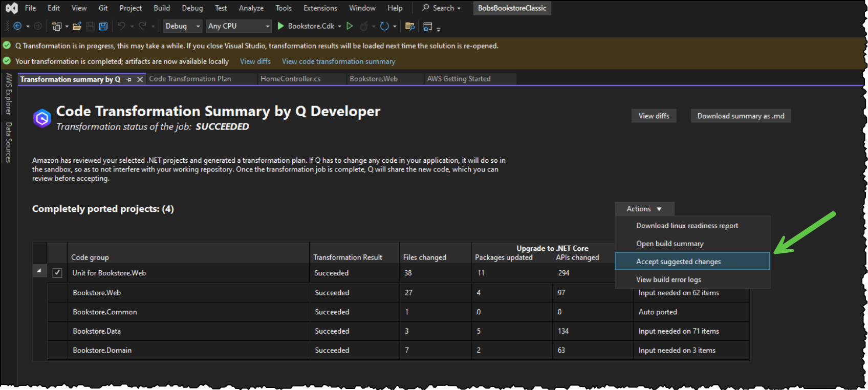
Task: Open the File menu
Action: pyautogui.click(x=30, y=8)
